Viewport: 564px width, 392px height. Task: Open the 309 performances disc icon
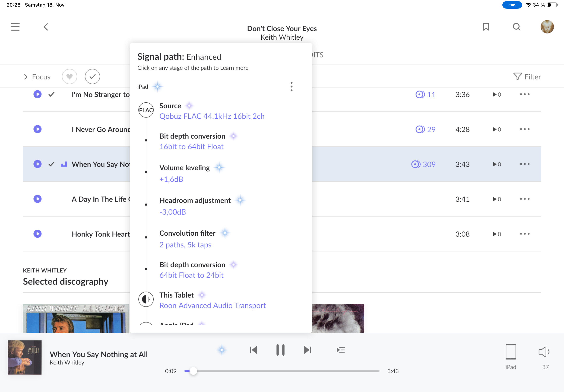[x=416, y=164]
